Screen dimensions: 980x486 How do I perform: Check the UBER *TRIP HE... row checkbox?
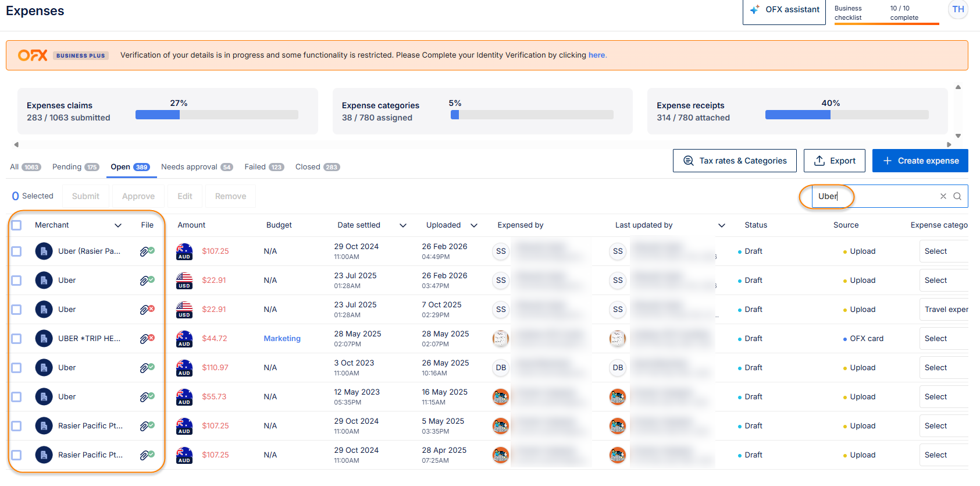click(16, 339)
